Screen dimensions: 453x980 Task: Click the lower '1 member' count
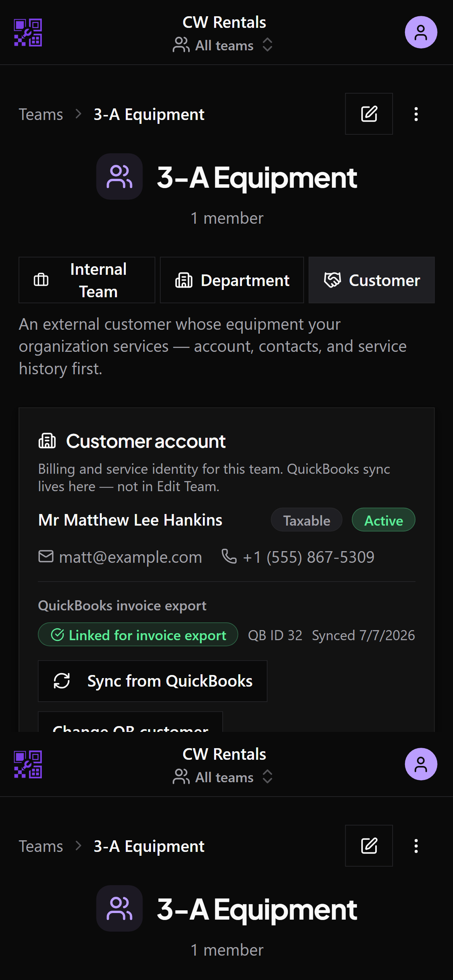click(x=227, y=950)
